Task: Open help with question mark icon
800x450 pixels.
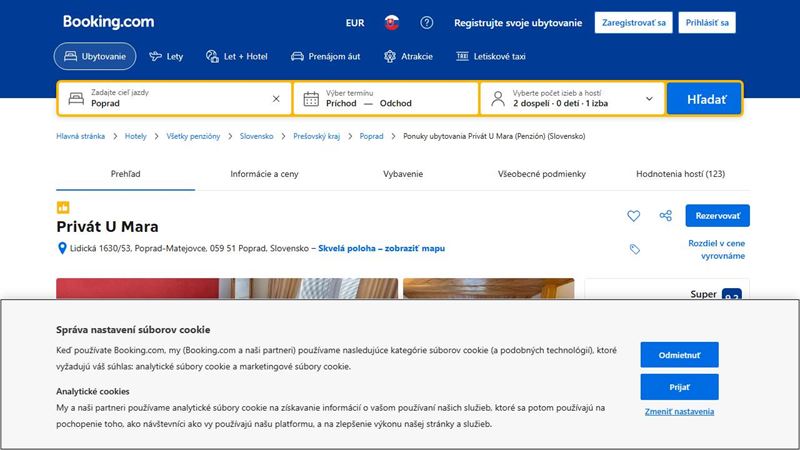Action: (427, 22)
